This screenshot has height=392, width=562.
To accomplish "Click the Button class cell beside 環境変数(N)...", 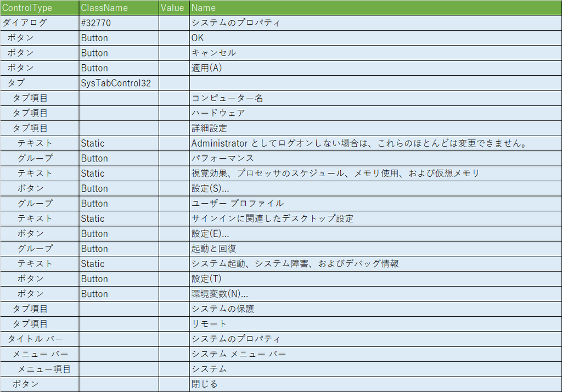I will (x=119, y=294).
